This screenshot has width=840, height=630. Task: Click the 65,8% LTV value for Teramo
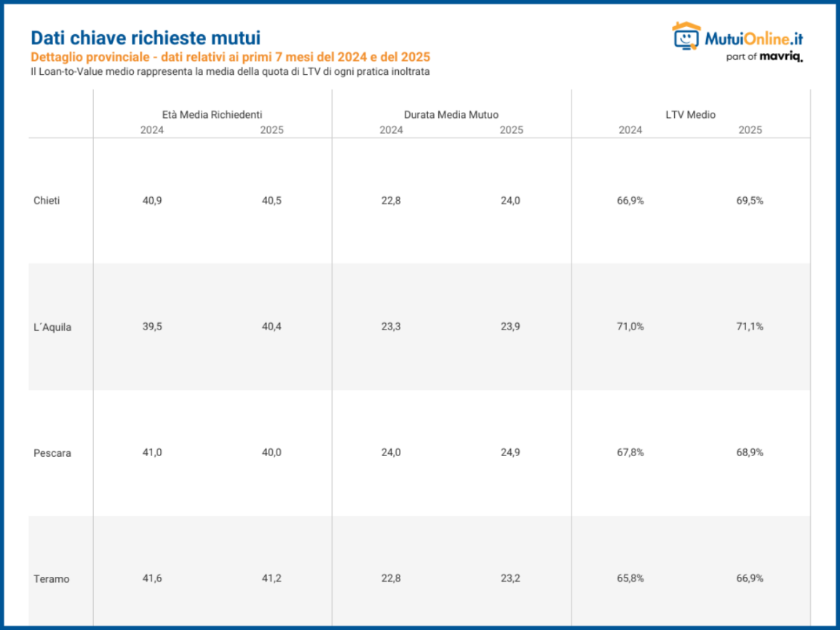pos(630,579)
